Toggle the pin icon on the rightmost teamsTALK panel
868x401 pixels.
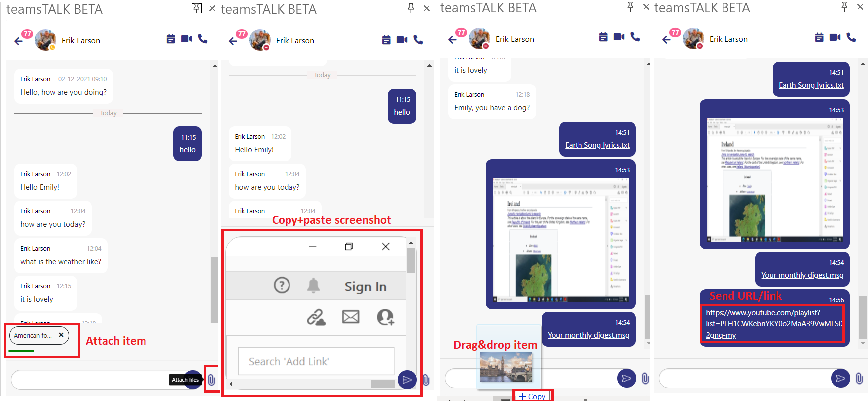click(844, 7)
